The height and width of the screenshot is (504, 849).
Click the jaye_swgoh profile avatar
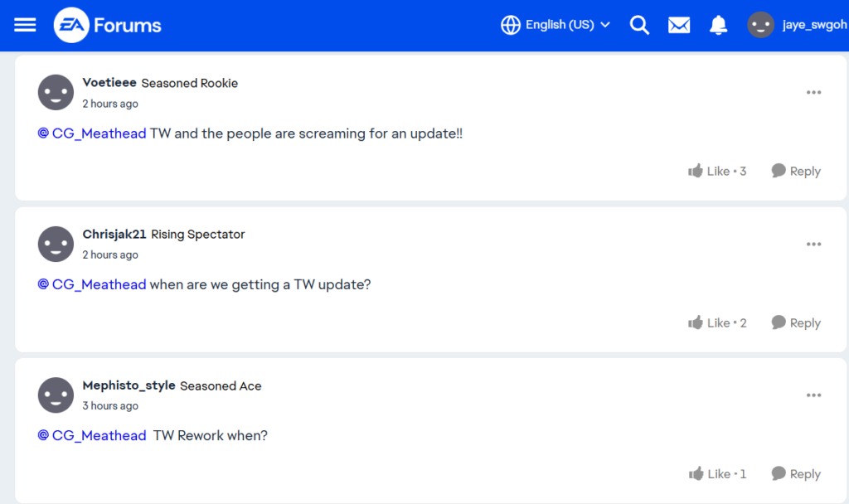pos(760,25)
